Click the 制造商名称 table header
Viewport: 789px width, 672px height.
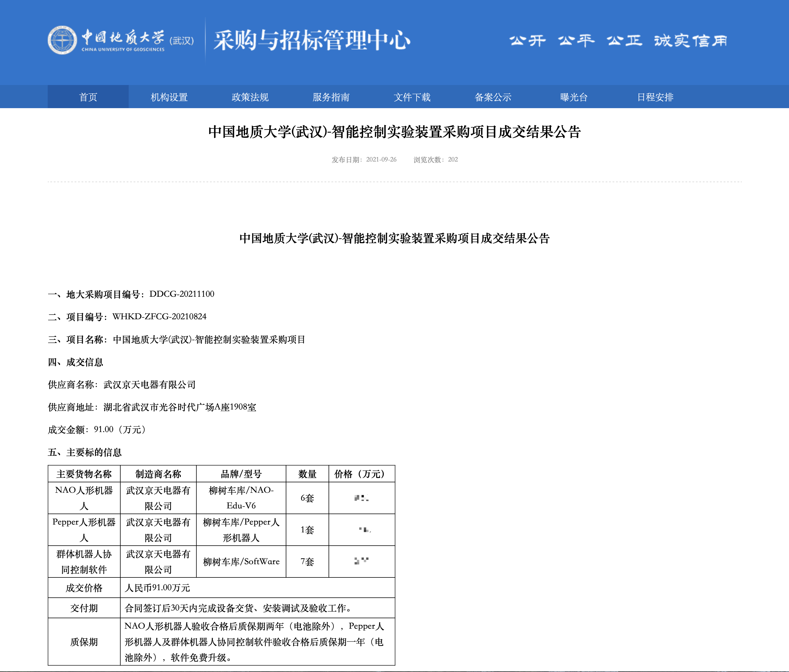coord(158,474)
